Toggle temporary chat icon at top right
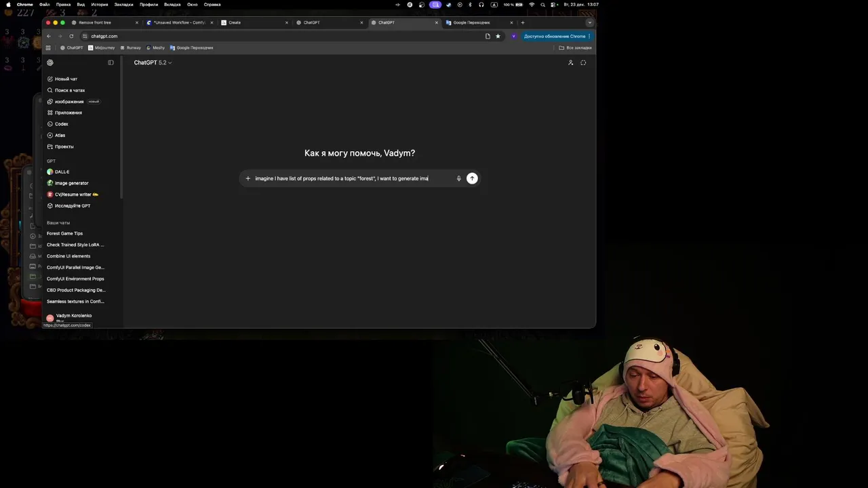The height and width of the screenshot is (488, 868). tap(583, 62)
